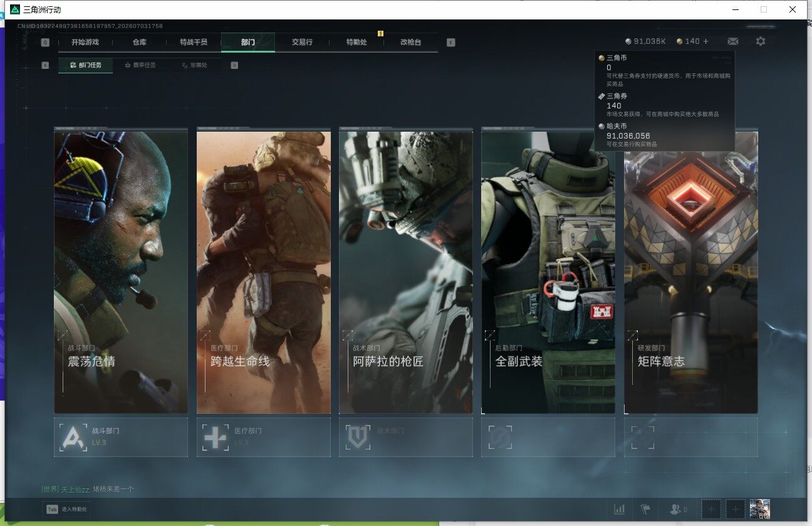Select the 医疗部门 LV.3 panel
This screenshot has height=526, width=812.
point(264,437)
